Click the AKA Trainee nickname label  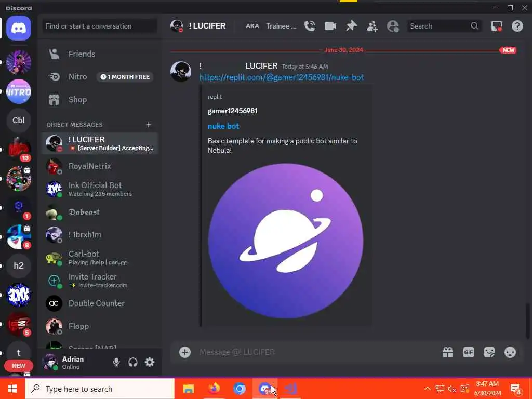click(x=271, y=26)
